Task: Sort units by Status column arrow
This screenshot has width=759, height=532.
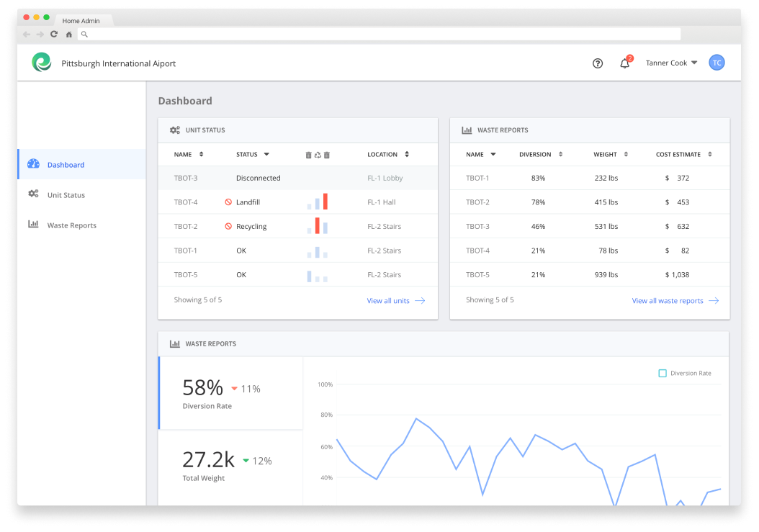Action: coord(266,155)
